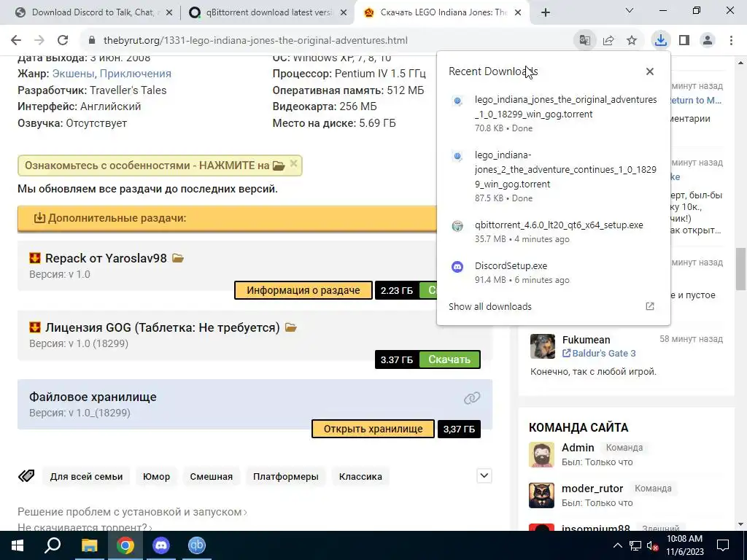Click the chain link icon in Файловое хранилище
The width and height of the screenshot is (747, 560).
(472, 398)
